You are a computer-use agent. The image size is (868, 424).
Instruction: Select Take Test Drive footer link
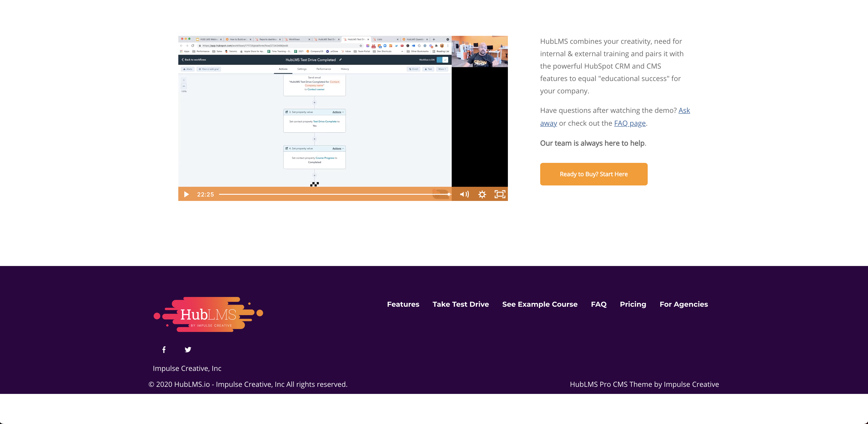click(x=460, y=304)
